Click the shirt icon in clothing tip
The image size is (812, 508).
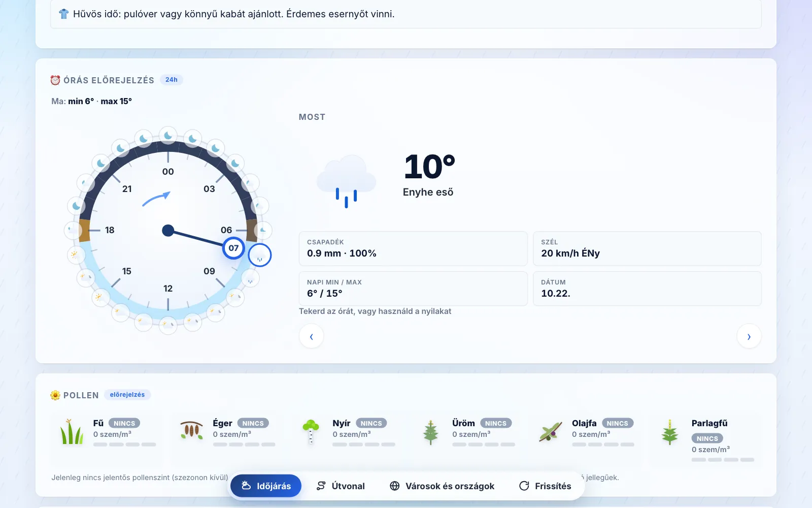click(63, 14)
